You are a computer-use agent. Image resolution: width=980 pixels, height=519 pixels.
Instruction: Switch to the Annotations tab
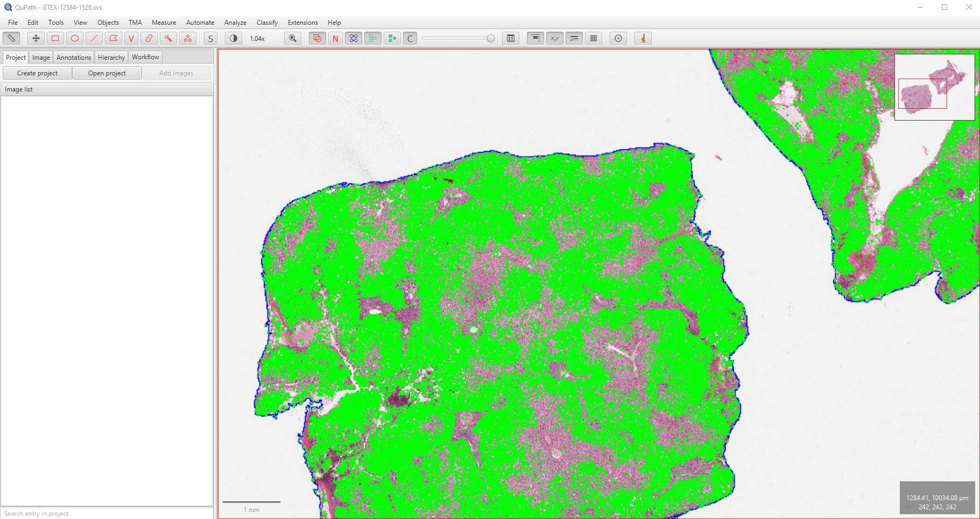tap(73, 57)
